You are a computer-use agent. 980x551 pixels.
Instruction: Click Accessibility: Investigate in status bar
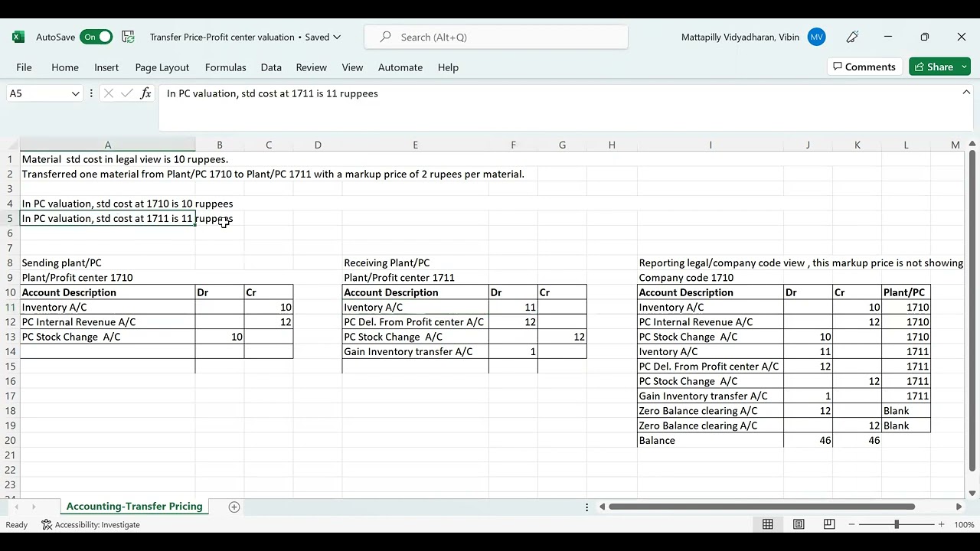(90, 524)
